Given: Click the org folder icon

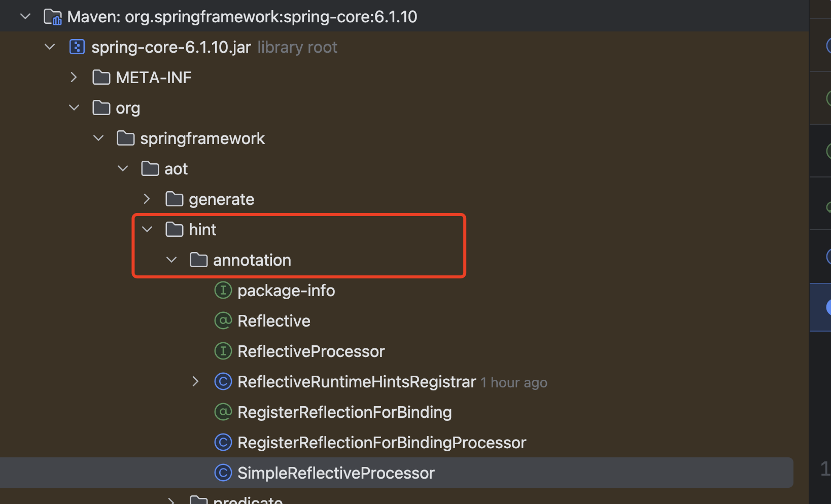Looking at the screenshot, I should click(101, 108).
